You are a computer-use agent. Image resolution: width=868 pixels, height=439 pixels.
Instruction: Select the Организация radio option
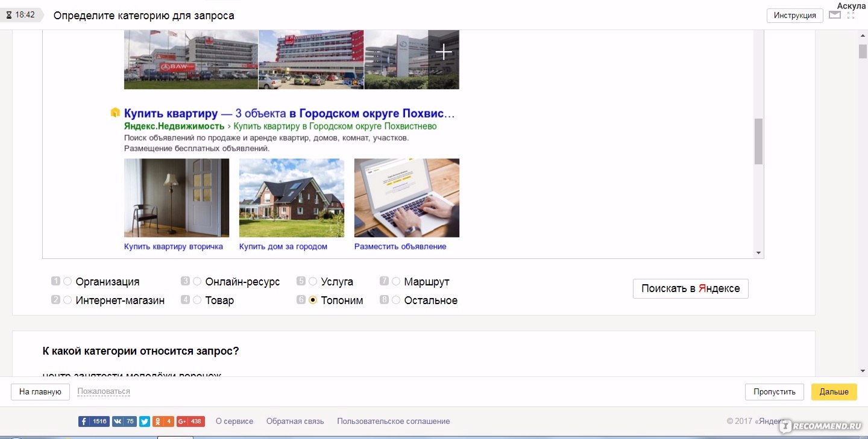pyautogui.click(x=68, y=281)
